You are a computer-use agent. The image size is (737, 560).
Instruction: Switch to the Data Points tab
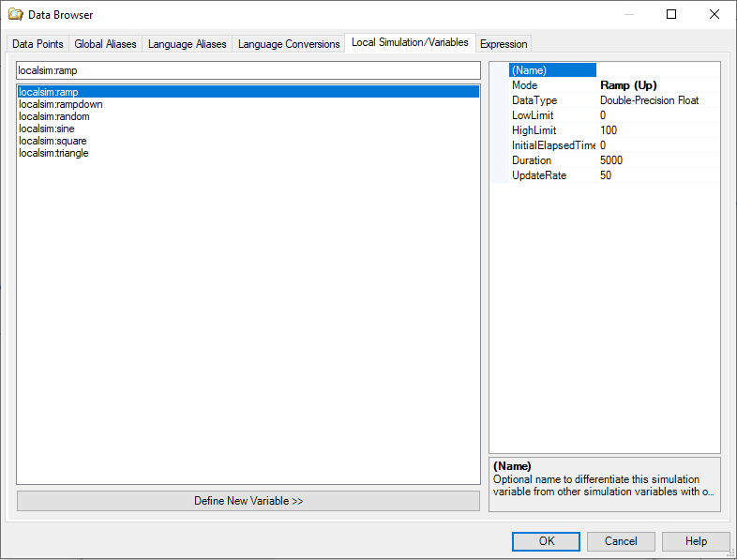38,44
